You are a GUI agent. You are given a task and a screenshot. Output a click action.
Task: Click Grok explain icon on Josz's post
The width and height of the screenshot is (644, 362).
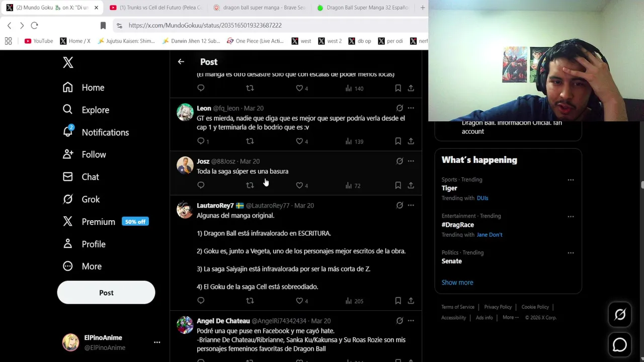tap(399, 161)
